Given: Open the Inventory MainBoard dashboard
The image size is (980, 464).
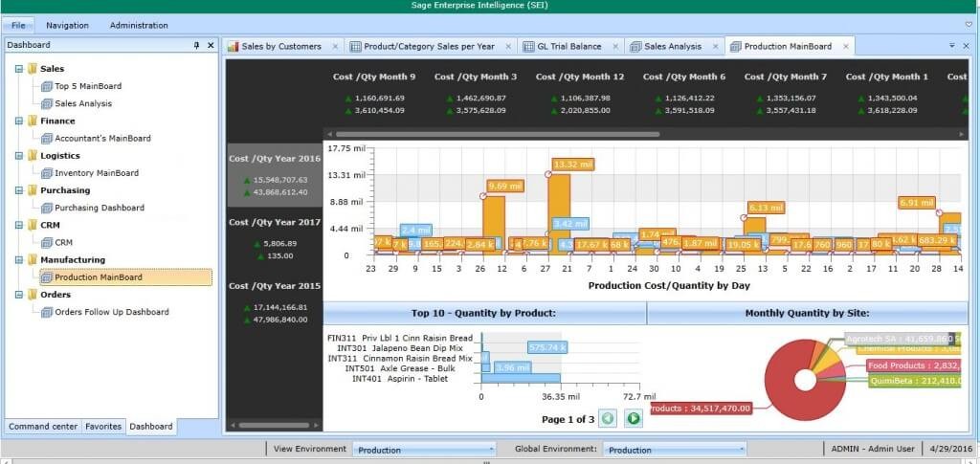Looking at the screenshot, I should pyautogui.click(x=96, y=173).
